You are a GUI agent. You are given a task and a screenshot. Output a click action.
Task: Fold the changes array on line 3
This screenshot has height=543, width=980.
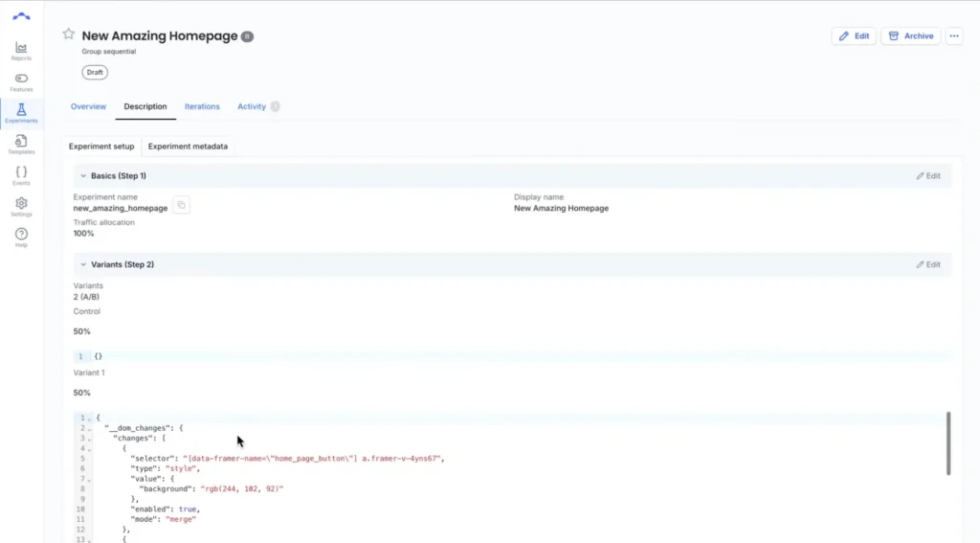pyautogui.click(x=89, y=440)
